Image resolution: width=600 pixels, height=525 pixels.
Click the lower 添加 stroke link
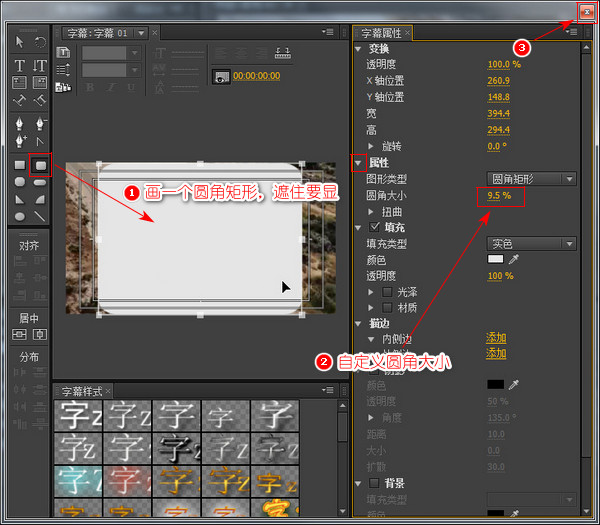tap(496, 353)
